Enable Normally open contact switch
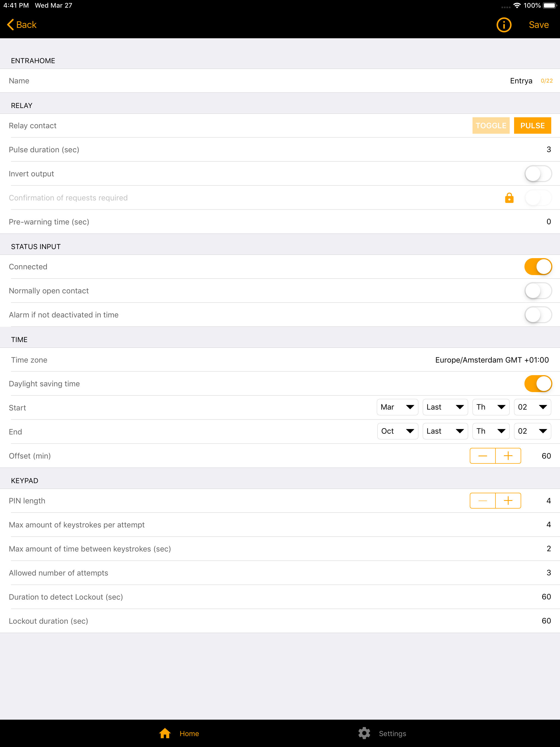Screen dimensions: 560x747 538,291
